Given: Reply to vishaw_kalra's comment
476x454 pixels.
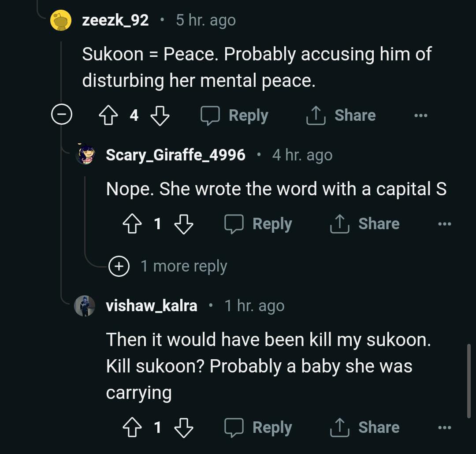Looking at the screenshot, I should tap(258, 428).
